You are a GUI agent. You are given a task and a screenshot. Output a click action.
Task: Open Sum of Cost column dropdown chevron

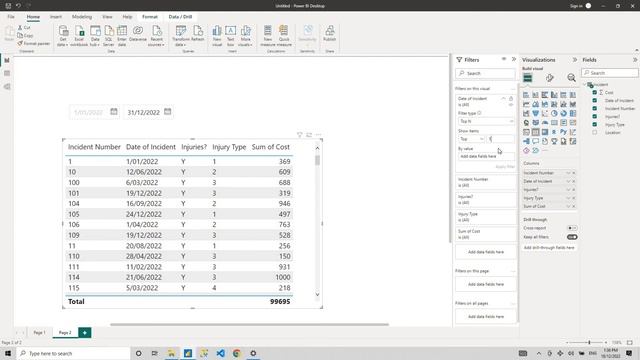568,207
